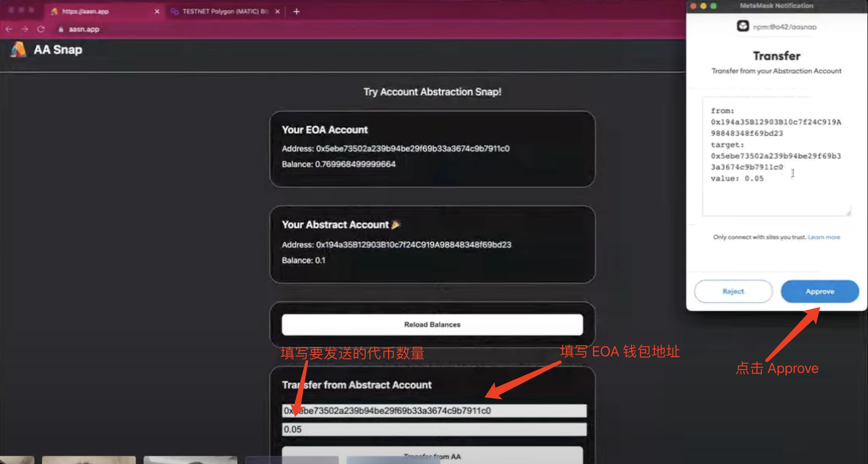Click the aasn.app address bar URL
The width and height of the screenshot is (868, 464).
84,30
